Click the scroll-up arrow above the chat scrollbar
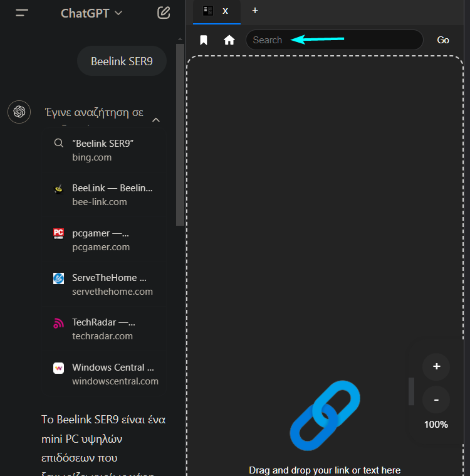470x476 pixels. 180,39
